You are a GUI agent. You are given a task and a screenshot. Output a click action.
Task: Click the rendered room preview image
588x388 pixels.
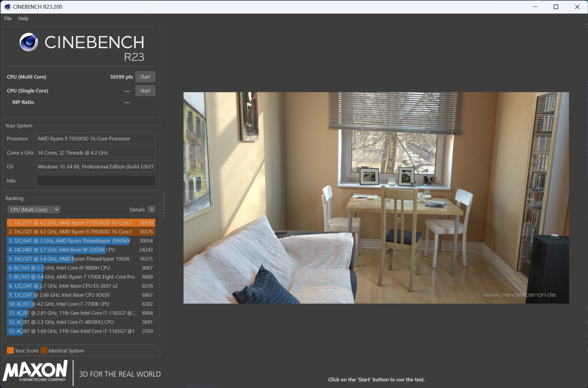pyautogui.click(x=376, y=198)
